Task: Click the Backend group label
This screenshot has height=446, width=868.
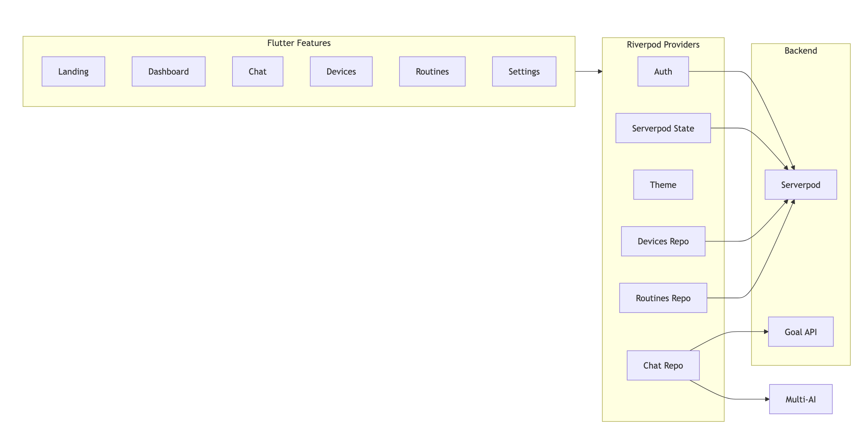Action: click(x=800, y=51)
